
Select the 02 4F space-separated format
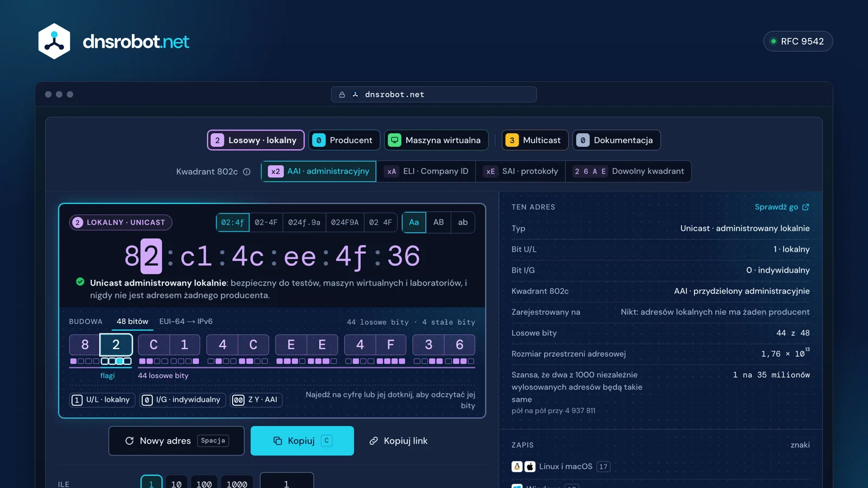coord(380,222)
